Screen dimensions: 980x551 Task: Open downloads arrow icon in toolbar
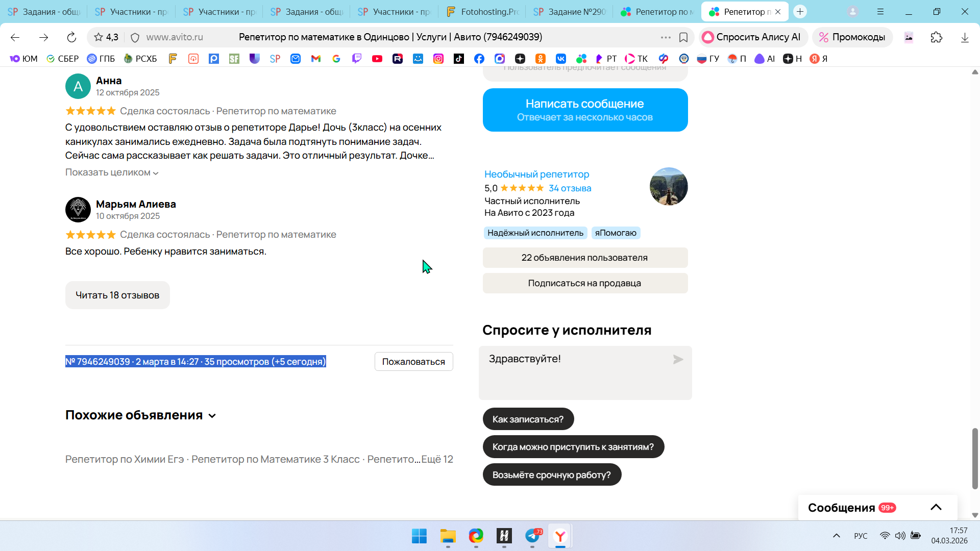tap(964, 37)
